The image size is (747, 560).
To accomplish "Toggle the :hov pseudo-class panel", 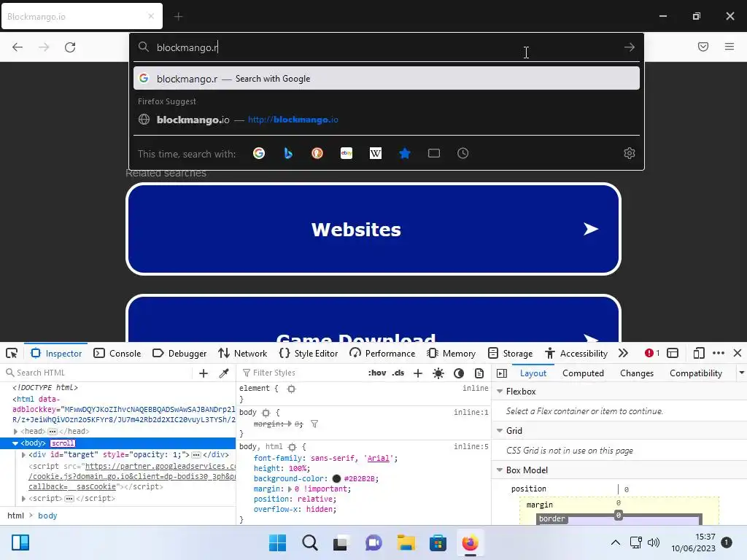I will (377, 373).
